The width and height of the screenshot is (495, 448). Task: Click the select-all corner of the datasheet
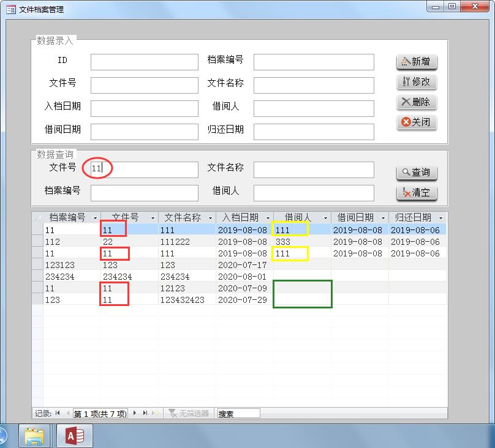pyautogui.click(x=37, y=217)
